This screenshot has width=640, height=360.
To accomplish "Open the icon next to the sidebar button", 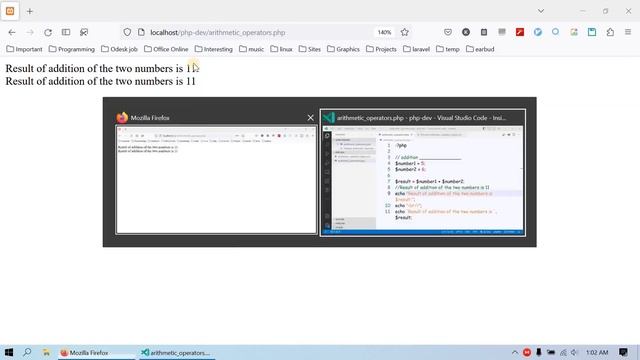I will (x=84, y=32).
